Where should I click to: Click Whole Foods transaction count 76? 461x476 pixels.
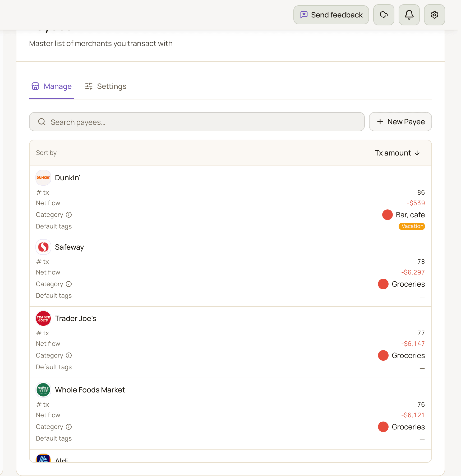pos(421,405)
